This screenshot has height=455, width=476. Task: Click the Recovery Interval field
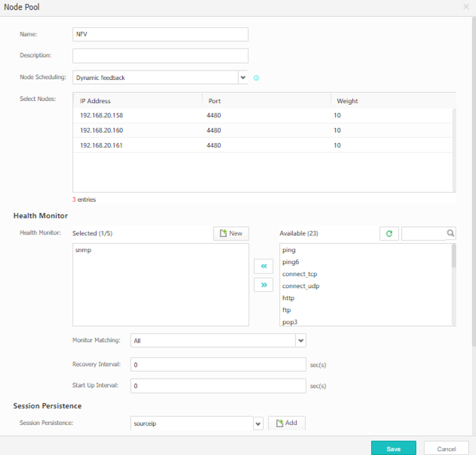tap(218, 365)
